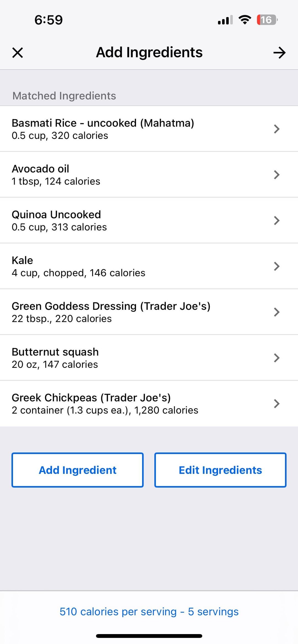Tap the next arrow icon
The width and height of the screenshot is (298, 644).
coord(279,53)
